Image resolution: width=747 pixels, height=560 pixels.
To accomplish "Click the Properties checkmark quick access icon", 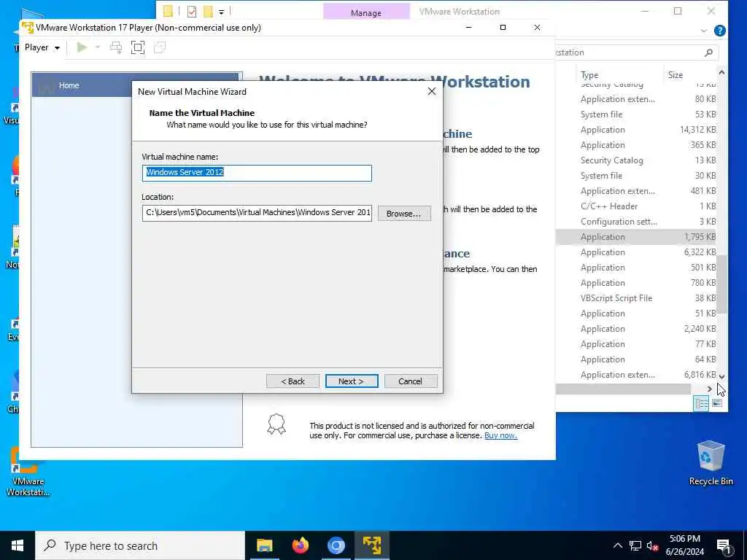I will pyautogui.click(x=192, y=11).
